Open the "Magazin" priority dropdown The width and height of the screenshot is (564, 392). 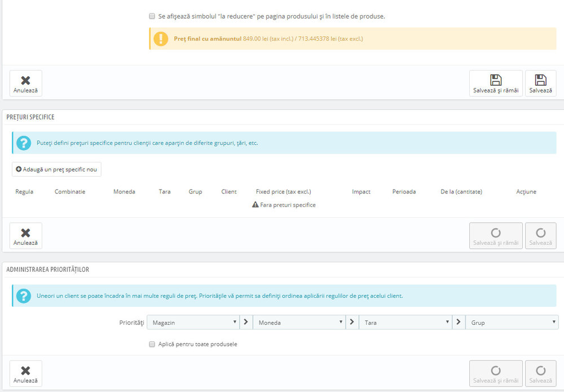(x=193, y=322)
